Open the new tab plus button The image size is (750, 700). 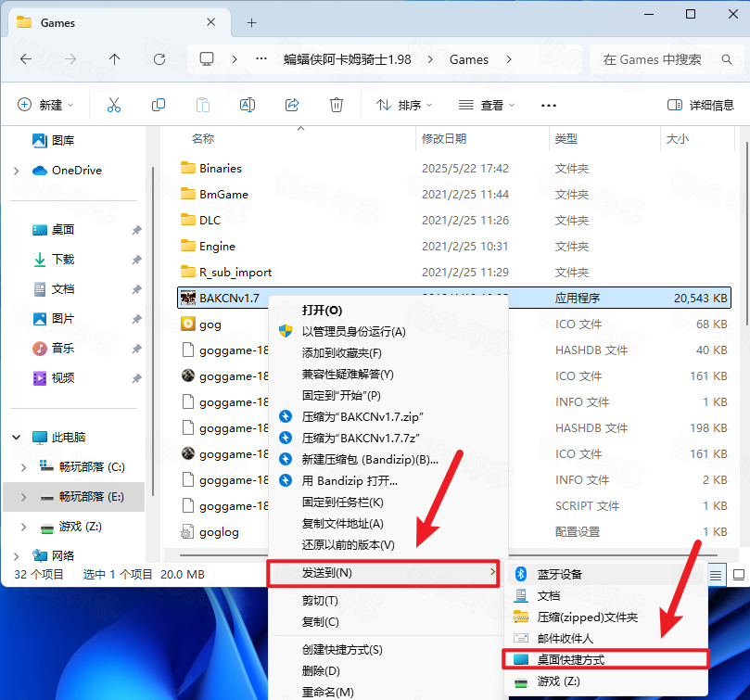point(251,22)
